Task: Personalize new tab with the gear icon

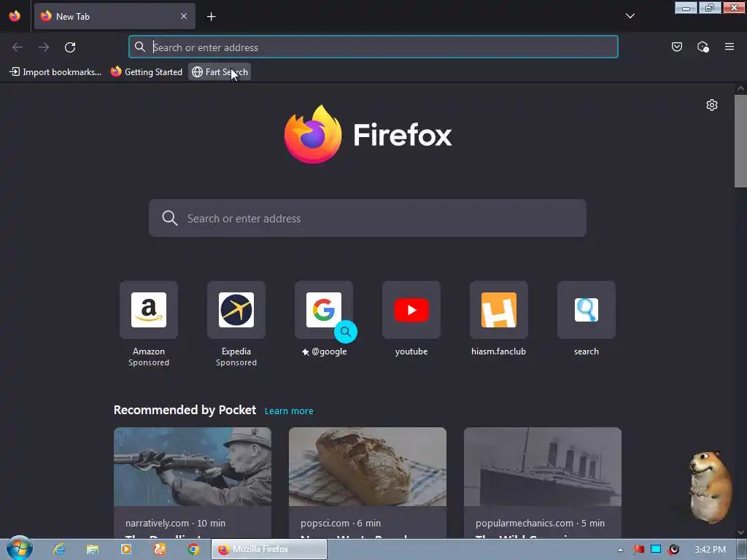Action: [x=712, y=105]
